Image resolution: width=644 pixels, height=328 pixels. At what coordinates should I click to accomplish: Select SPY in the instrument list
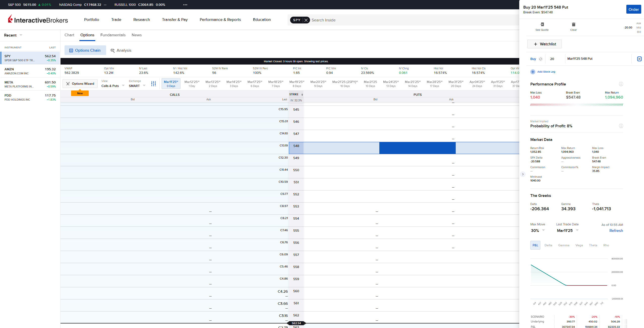30,58
